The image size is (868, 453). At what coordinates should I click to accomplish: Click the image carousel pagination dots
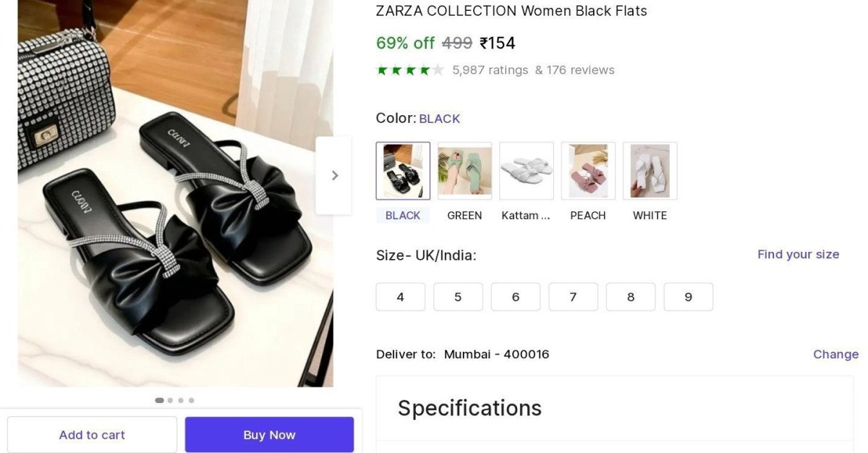click(175, 400)
